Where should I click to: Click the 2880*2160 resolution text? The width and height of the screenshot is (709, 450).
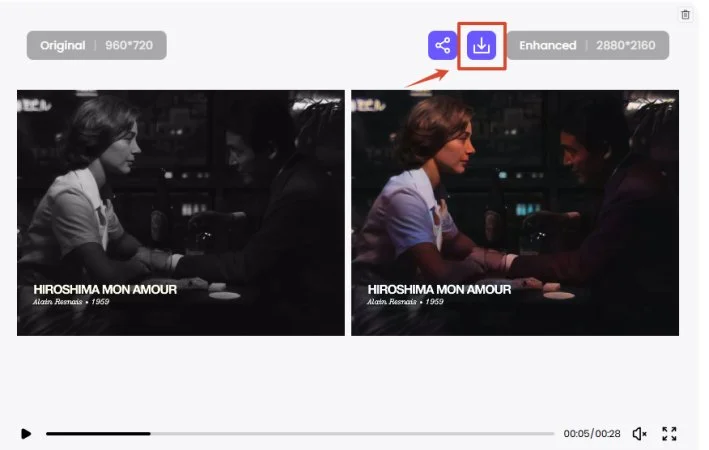[625, 45]
